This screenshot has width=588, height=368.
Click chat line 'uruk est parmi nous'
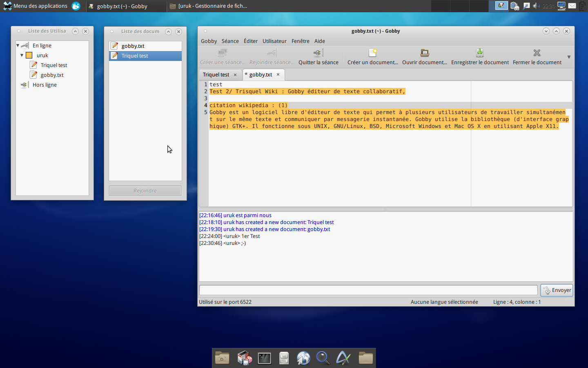[247, 215]
